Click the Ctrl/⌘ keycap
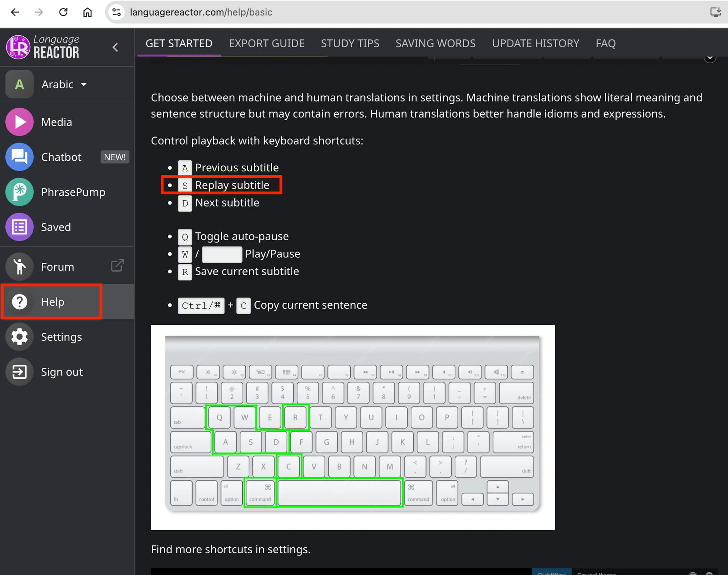The width and height of the screenshot is (728, 575). 201,306
